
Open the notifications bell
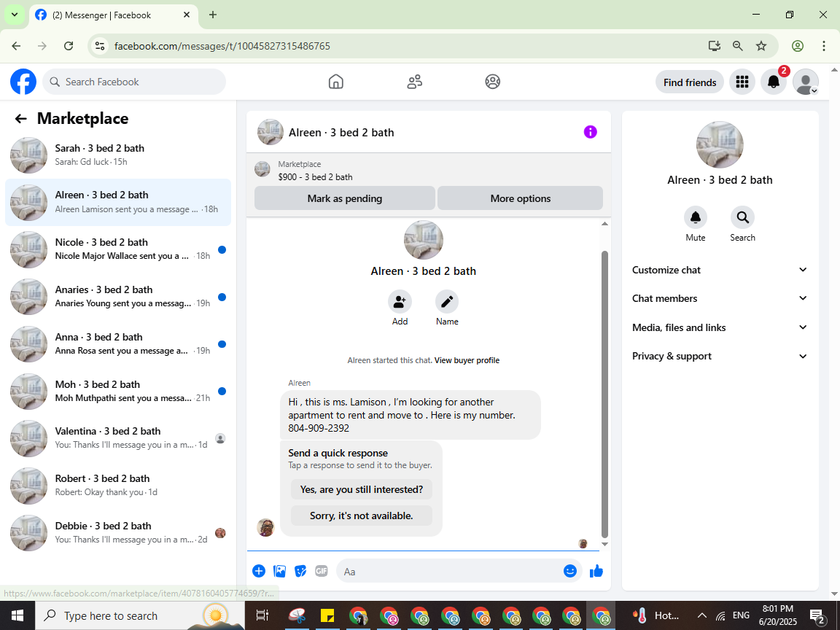pos(774,82)
